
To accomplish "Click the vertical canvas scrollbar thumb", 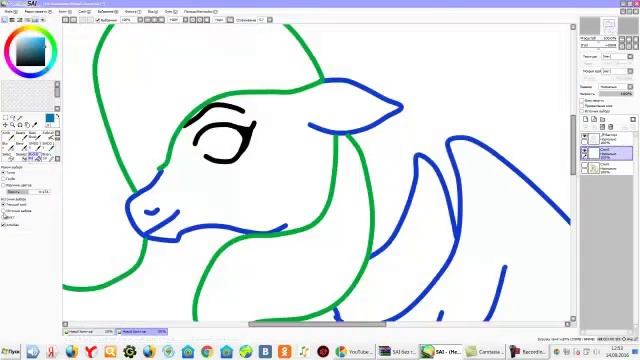I will coord(573,145).
